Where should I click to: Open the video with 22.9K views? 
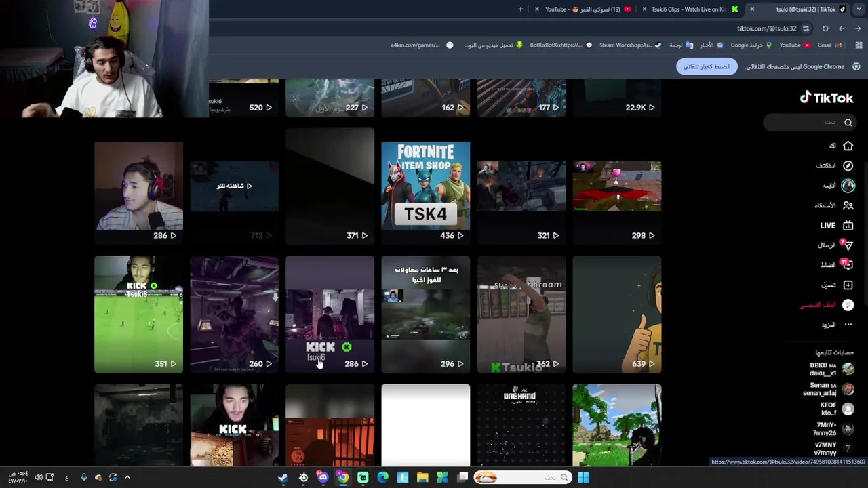tap(616, 98)
